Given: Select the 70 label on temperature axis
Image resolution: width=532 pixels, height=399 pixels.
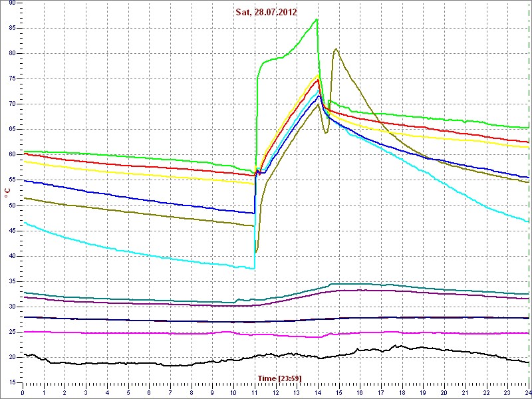Looking at the screenshot, I should 12,104.
